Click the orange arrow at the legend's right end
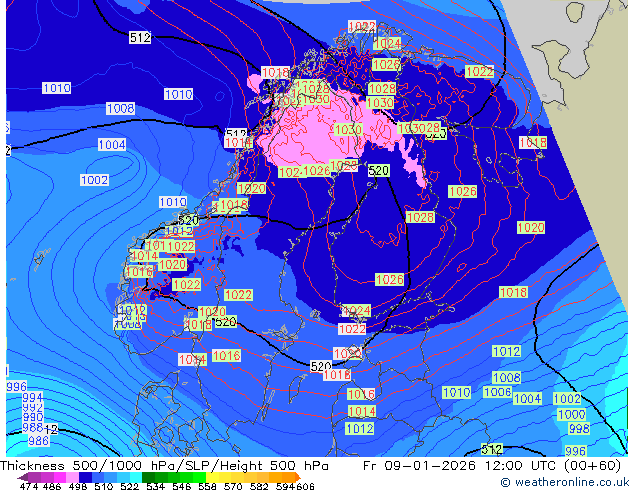The width and height of the screenshot is (634, 490). click(x=298, y=477)
